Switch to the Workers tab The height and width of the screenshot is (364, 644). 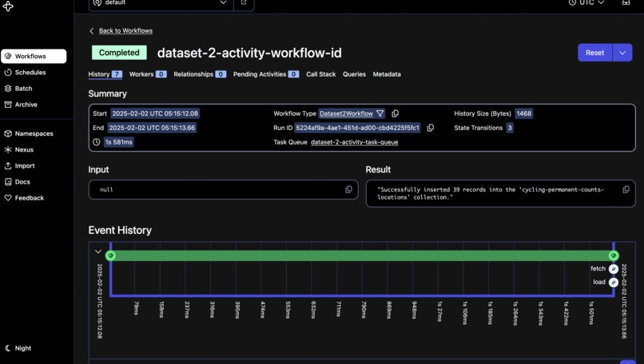(148, 74)
